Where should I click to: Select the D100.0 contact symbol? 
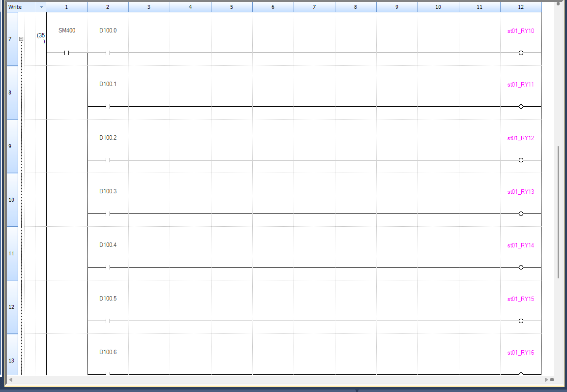[108, 53]
